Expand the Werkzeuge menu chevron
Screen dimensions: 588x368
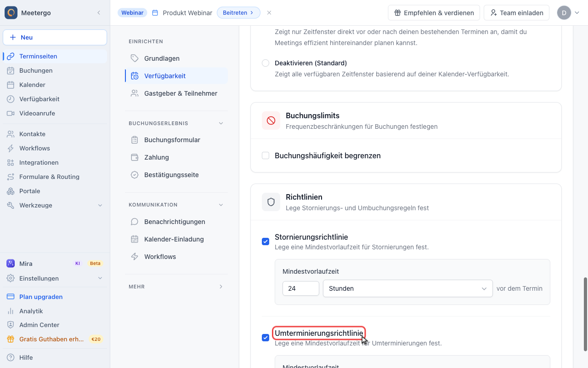pyautogui.click(x=100, y=205)
